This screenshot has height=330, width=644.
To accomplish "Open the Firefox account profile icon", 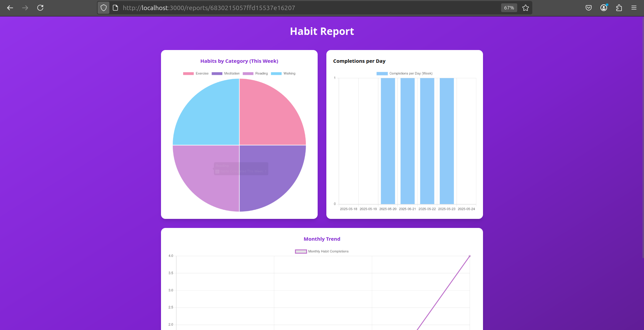I will point(604,8).
